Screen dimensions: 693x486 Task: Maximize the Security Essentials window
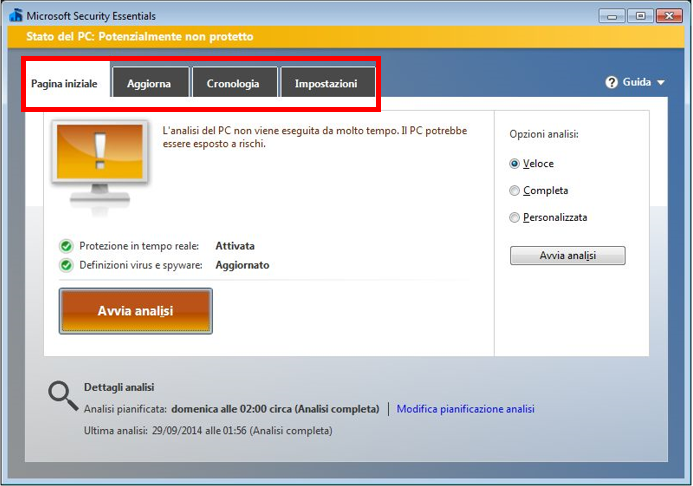tap(640, 16)
